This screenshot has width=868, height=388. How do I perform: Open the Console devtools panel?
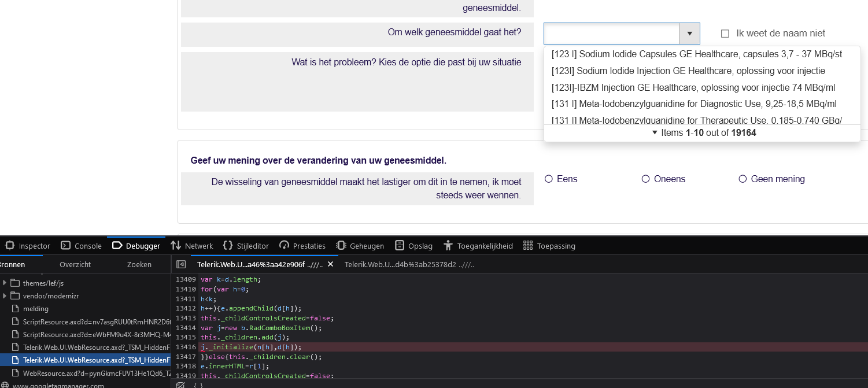(82, 246)
